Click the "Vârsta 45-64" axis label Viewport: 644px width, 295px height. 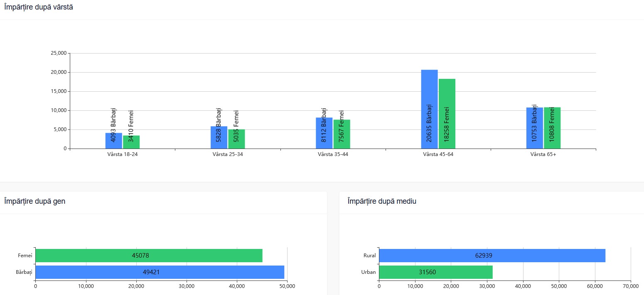pyautogui.click(x=438, y=155)
